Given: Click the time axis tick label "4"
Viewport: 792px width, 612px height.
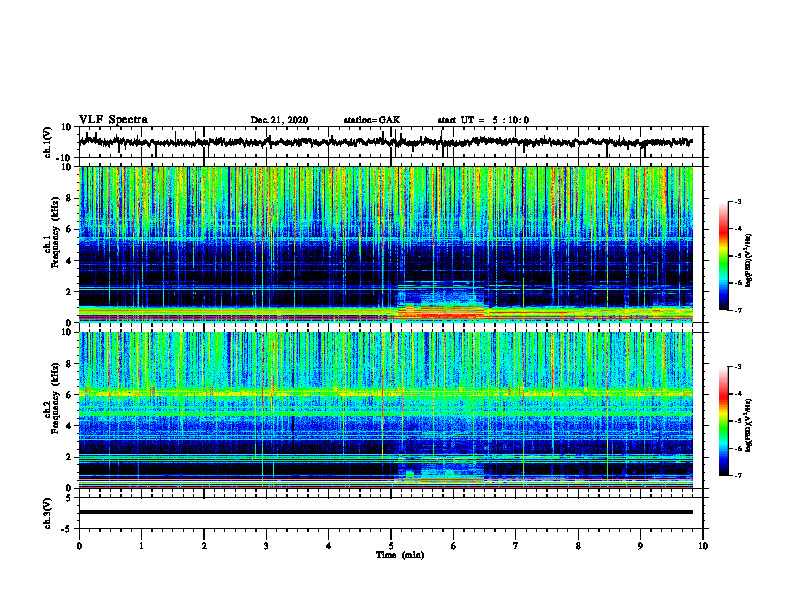Looking at the screenshot, I should pyautogui.click(x=329, y=546).
